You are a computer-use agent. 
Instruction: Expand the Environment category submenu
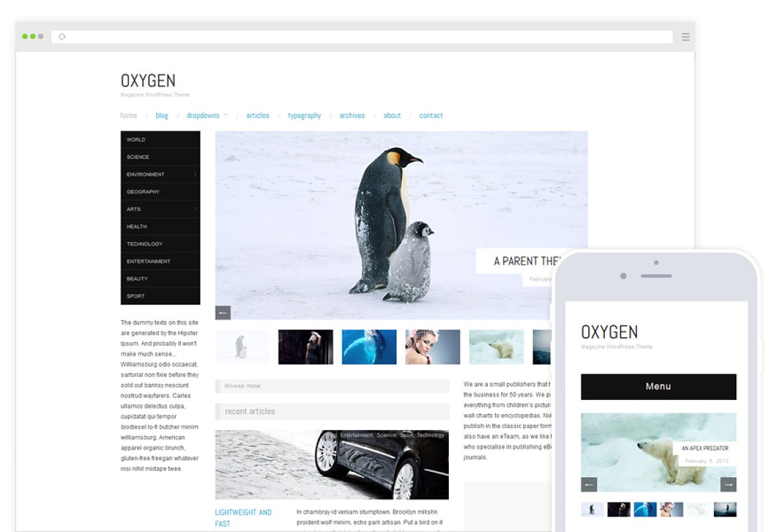tap(195, 174)
